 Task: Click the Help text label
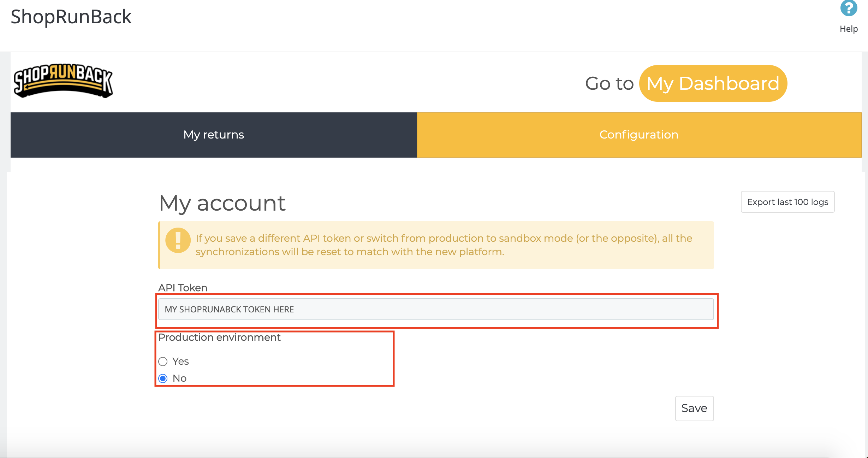pyautogui.click(x=849, y=29)
